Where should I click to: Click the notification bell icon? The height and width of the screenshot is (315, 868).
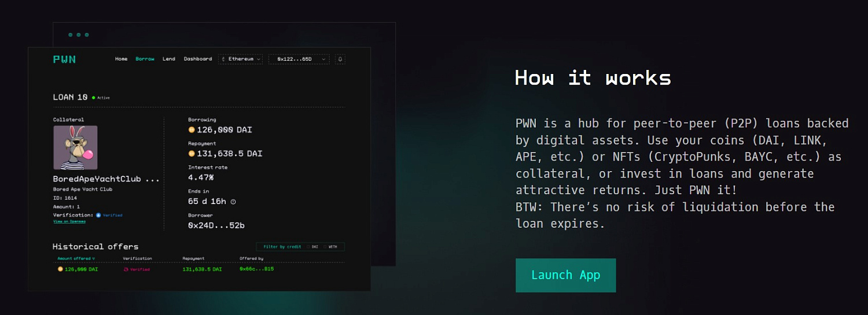(x=340, y=59)
